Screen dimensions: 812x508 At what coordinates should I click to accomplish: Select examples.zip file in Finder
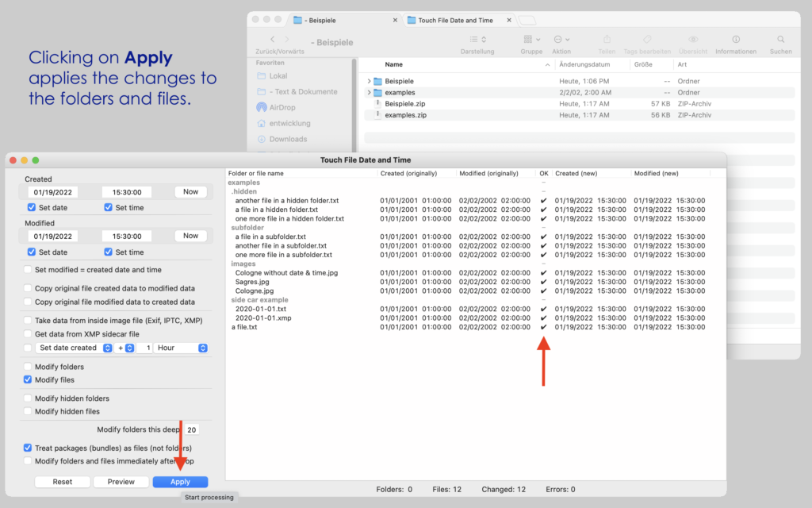pos(580,115)
